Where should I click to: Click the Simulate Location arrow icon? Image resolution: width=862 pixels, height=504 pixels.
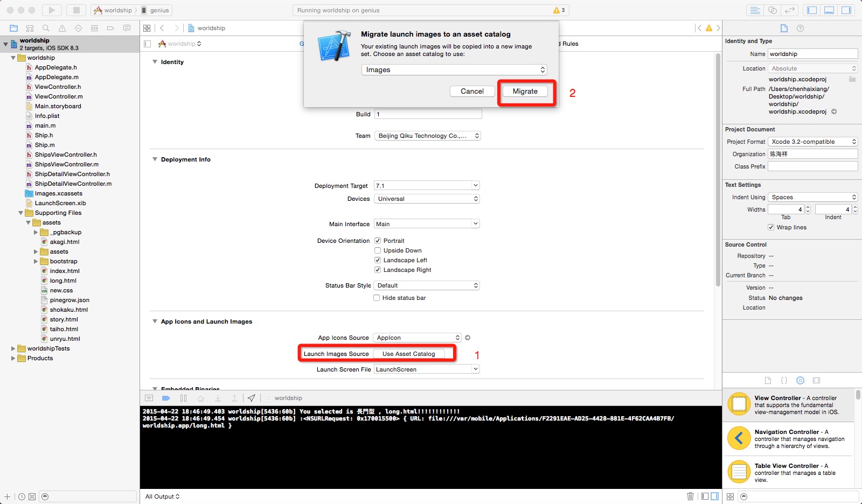[x=252, y=398]
